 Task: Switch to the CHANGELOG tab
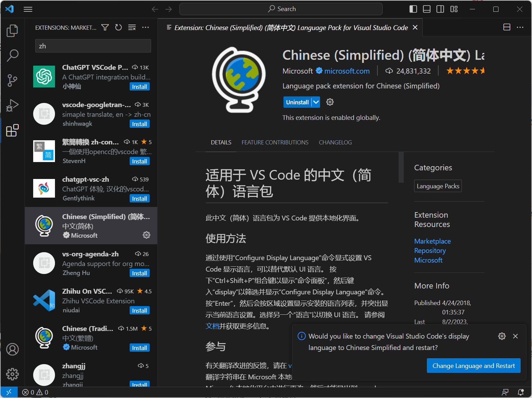pyautogui.click(x=335, y=142)
